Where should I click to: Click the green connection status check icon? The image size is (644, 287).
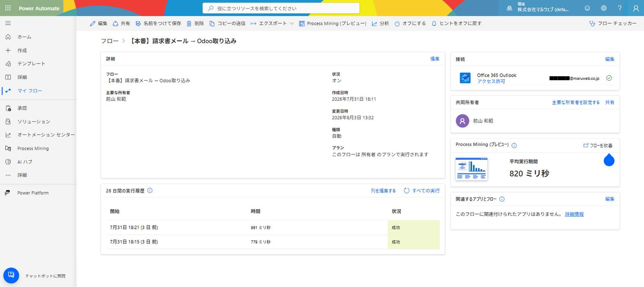tap(609, 78)
